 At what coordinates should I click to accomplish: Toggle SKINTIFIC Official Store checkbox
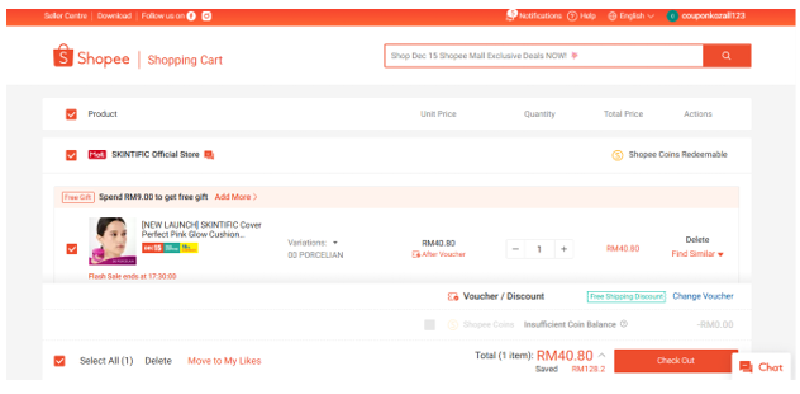pyautogui.click(x=71, y=155)
